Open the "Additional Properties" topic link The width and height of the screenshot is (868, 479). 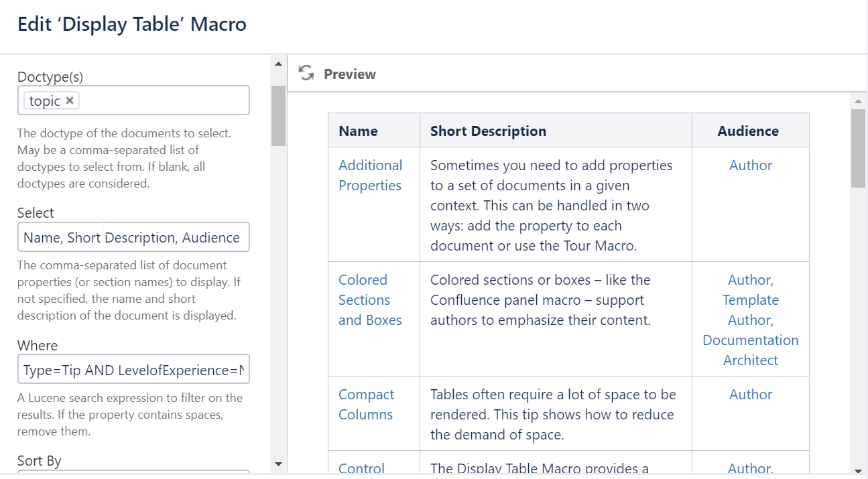(370, 175)
